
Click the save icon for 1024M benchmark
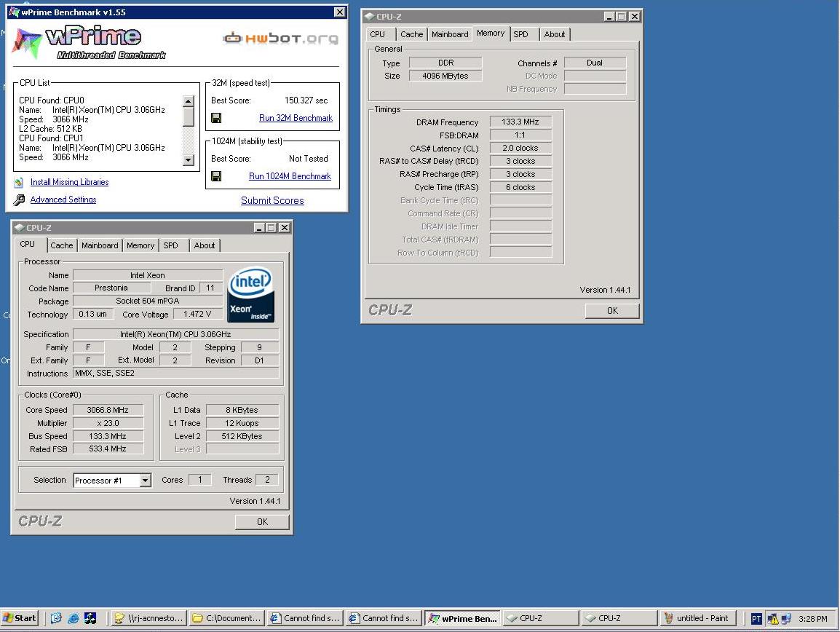pos(216,176)
